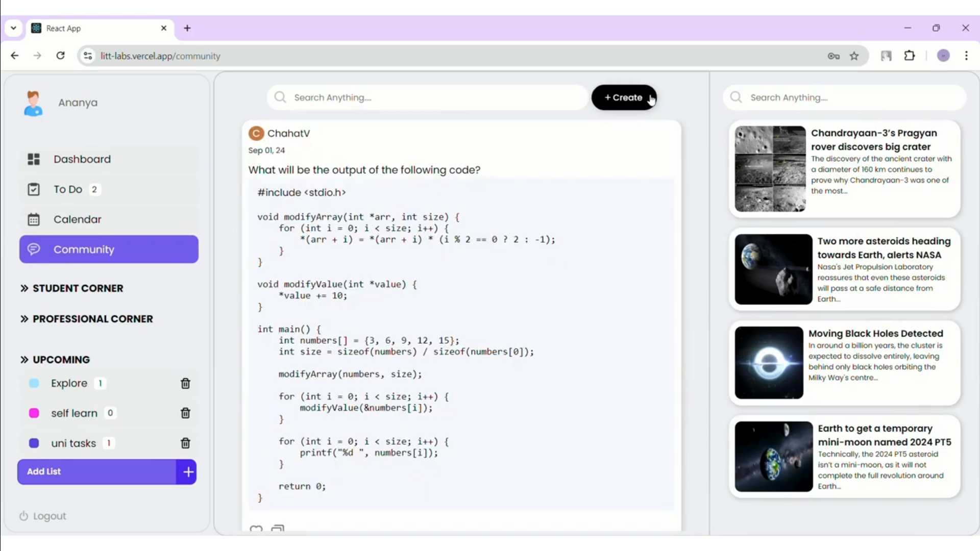
Task: Click the plus icon on Add List
Action: pyautogui.click(x=188, y=472)
